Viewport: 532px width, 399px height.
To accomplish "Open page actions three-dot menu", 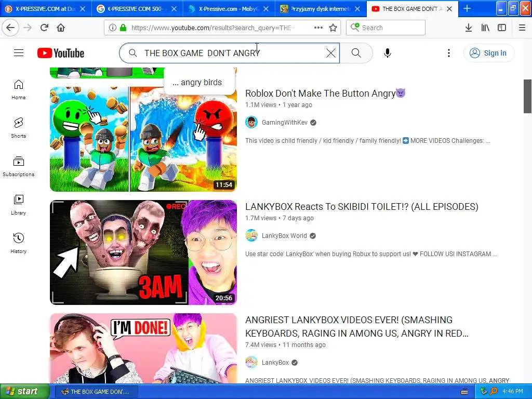I will pos(318,28).
